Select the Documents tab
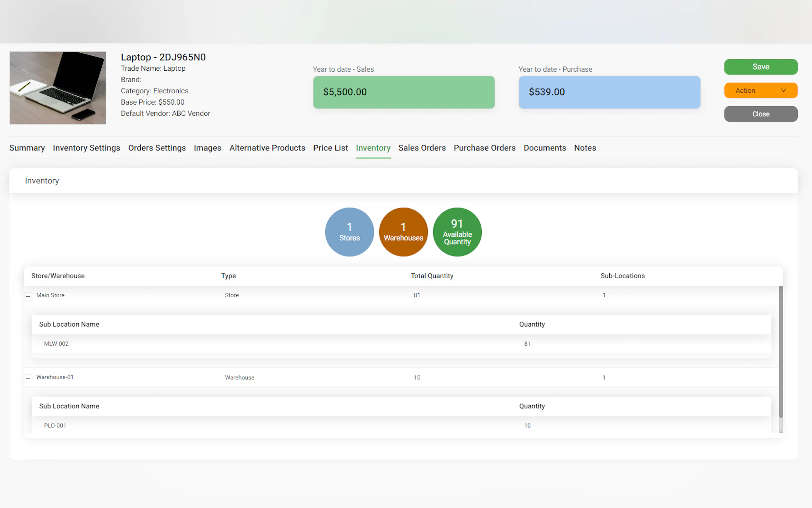The height and width of the screenshot is (508, 812). click(544, 148)
